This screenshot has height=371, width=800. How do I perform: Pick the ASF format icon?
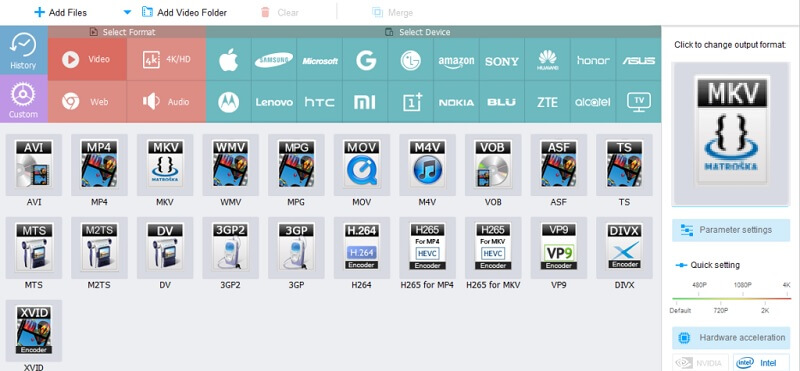pyautogui.click(x=559, y=164)
